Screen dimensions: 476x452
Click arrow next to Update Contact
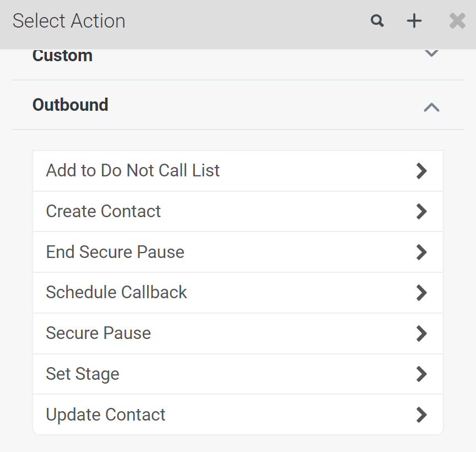pos(421,415)
